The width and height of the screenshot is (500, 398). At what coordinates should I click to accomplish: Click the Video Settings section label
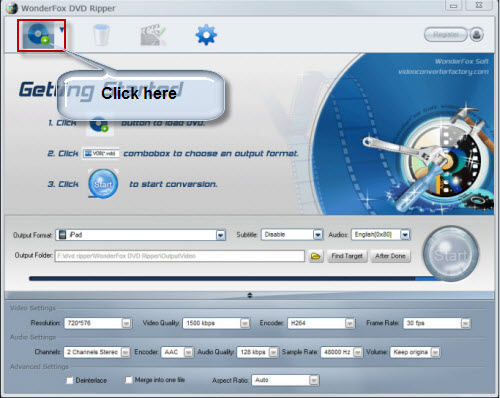coord(33,308)
